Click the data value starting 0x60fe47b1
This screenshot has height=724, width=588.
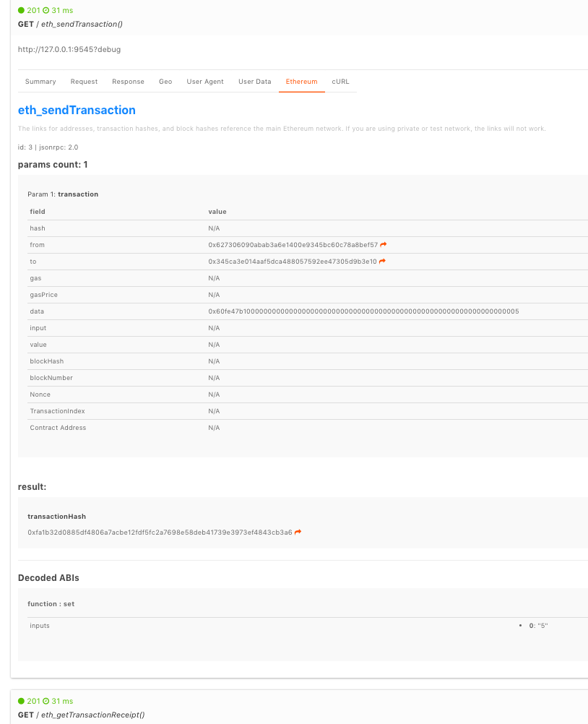363,311
